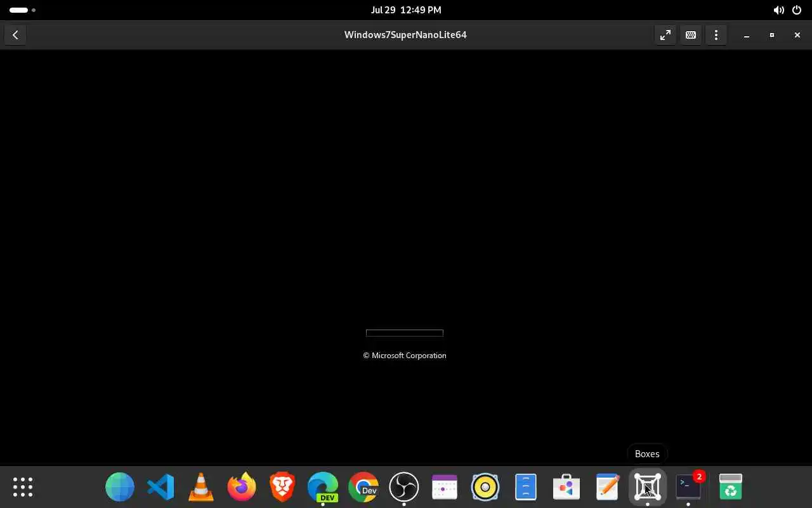This screenshot has height=508, width=812.
Task: Open Rhythmbox speaker icon in dock
Action: pyautogui.click(x=485, y=487)
